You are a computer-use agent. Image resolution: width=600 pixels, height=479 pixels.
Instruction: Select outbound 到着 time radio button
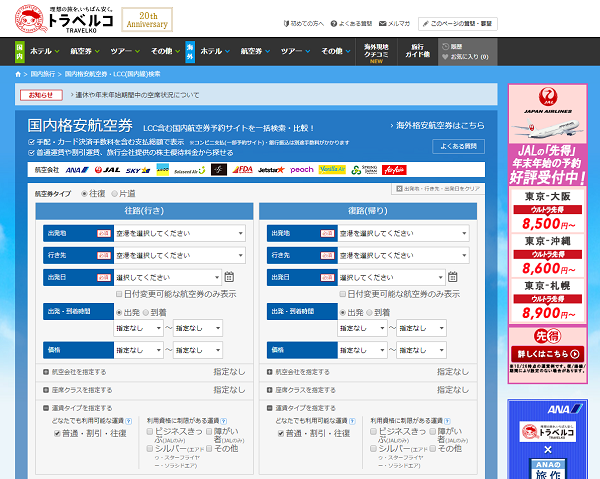coord(145,313)
